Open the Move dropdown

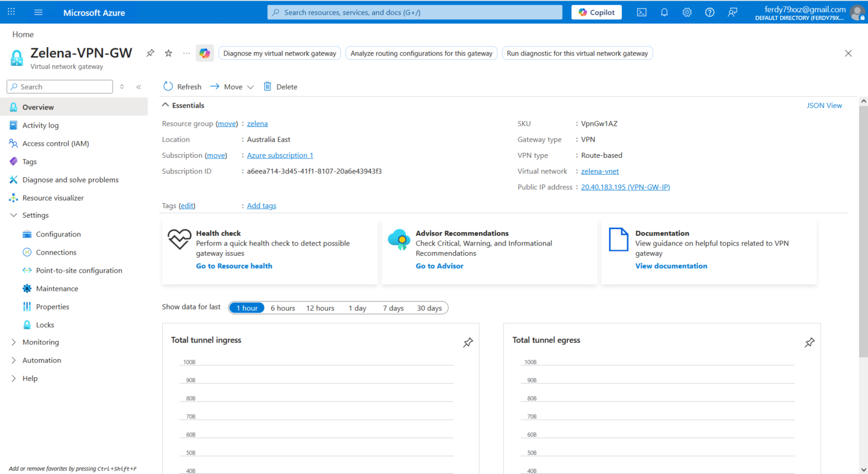tap(232, 87)
